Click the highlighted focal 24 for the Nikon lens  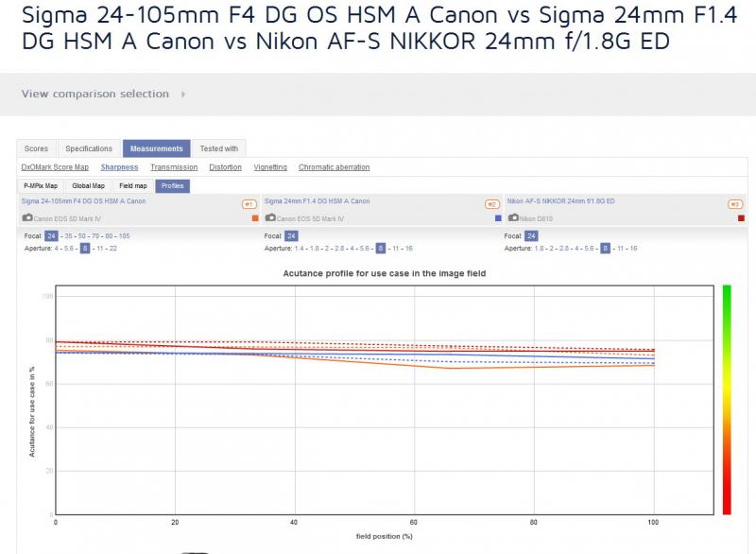[531, 236]
